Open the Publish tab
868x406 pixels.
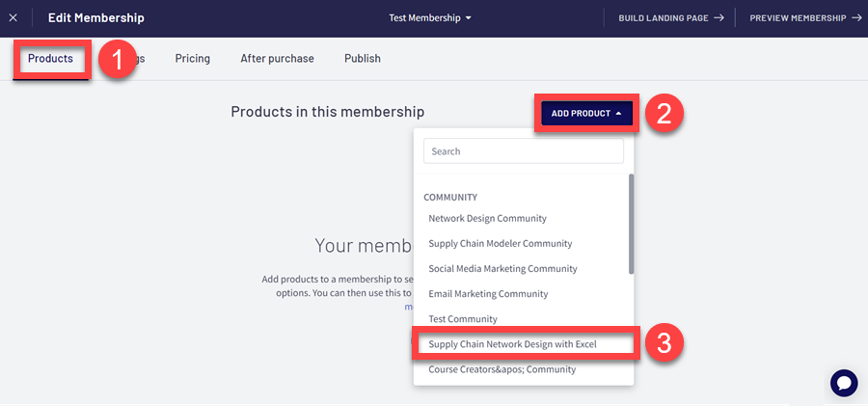coord(362,59)
